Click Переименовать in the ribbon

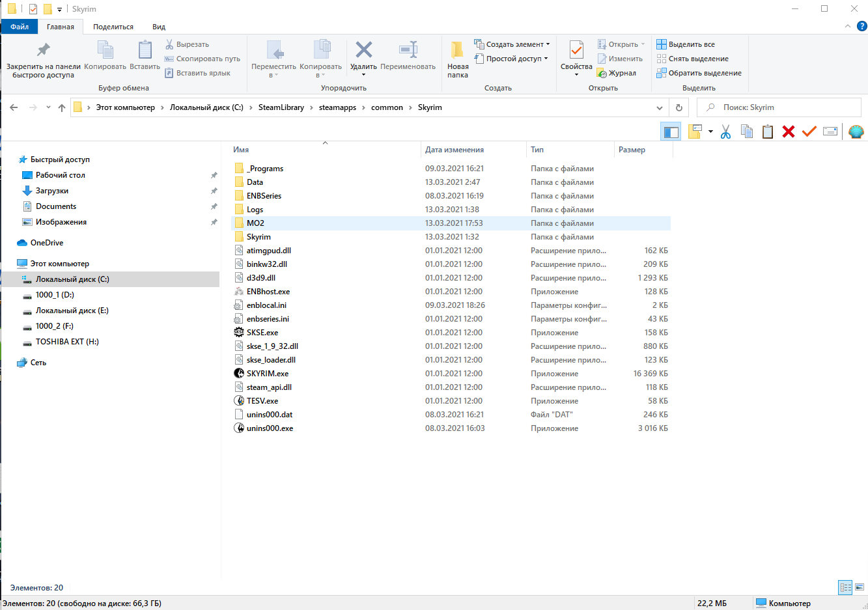[x=408, y=56]
